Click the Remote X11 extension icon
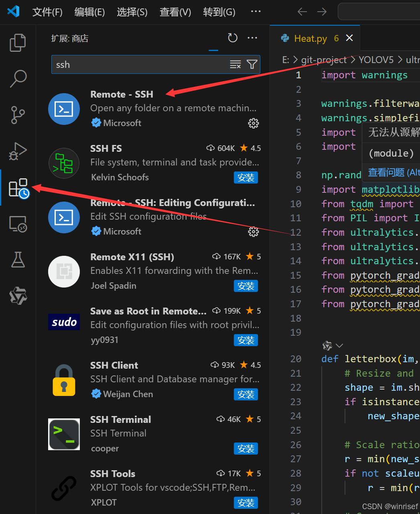 point(64,271)
